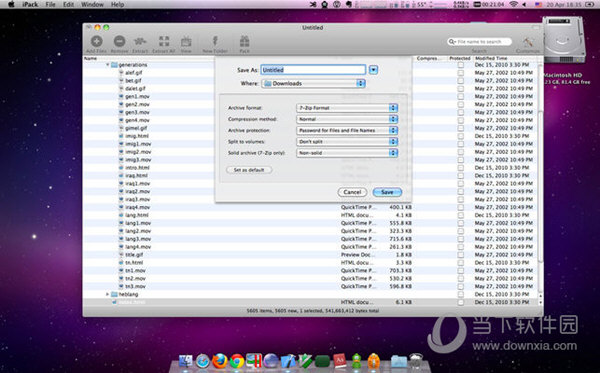Click the Set as default button
This screenshot has height=373, width=600.
pos(249,170)
